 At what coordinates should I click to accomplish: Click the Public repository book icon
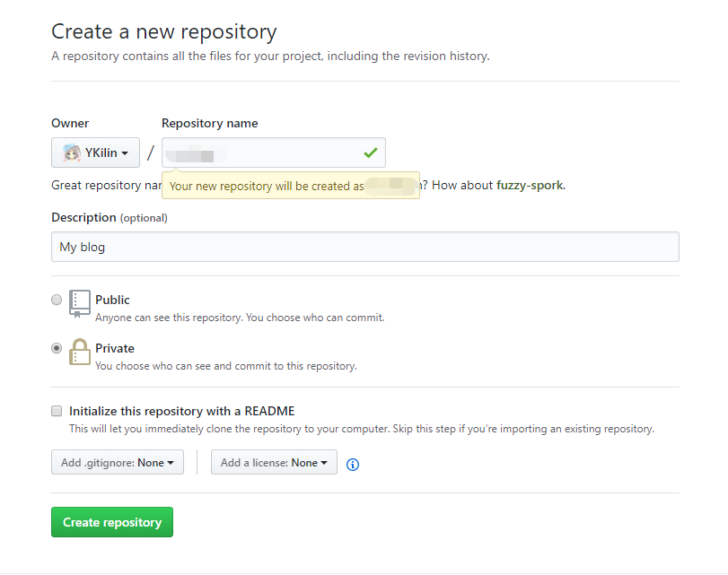point(79,304)
